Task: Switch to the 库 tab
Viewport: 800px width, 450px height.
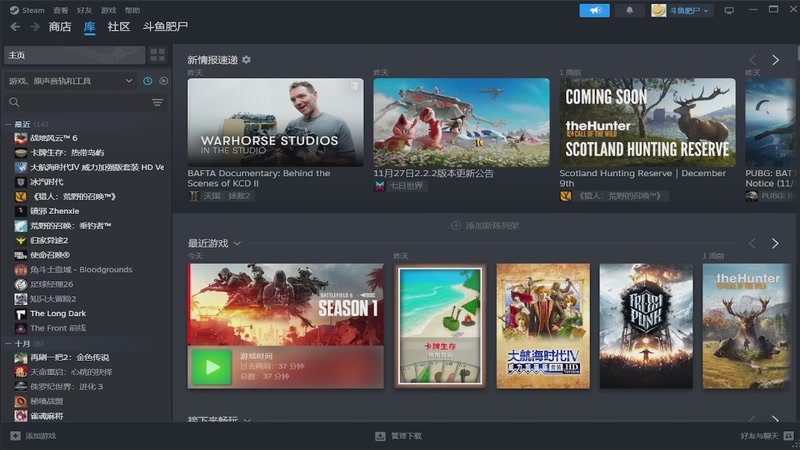Action: pos(89,27)
